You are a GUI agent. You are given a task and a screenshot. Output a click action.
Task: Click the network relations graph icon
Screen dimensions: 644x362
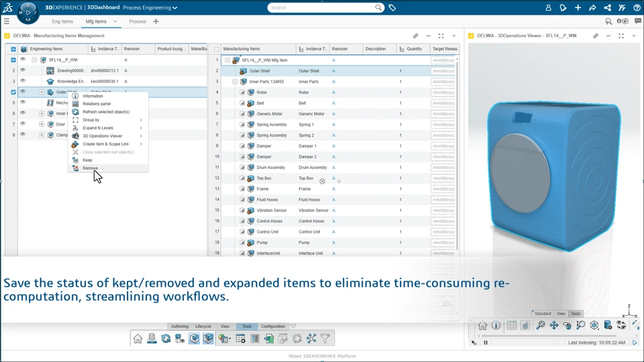click(x=311, y=339)
